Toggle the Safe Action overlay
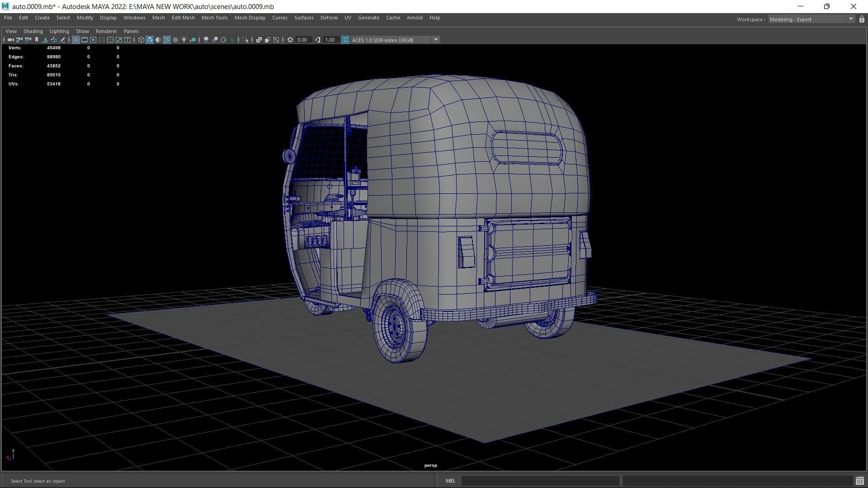The height and width of the screenshot is (488, 868). pyautogui.click(x=119, y=40)
